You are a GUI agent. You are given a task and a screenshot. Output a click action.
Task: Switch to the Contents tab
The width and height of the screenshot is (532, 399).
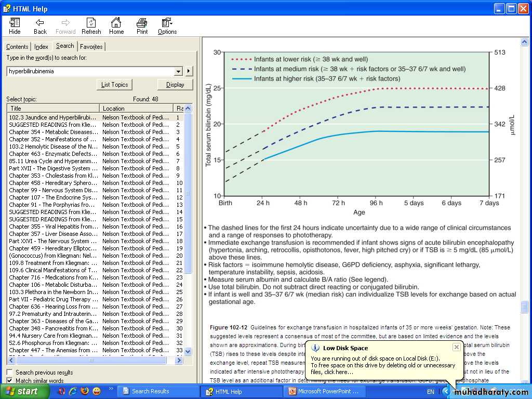click(x=17, y=47)
